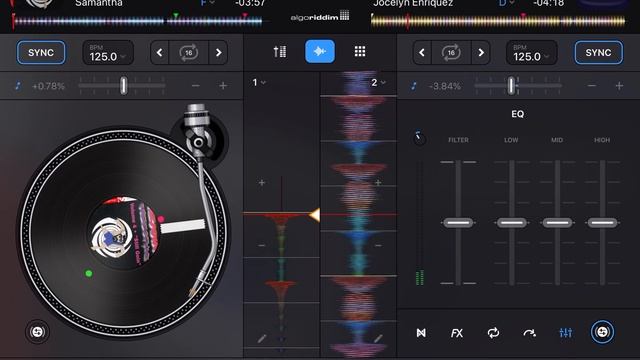Click the right deck track overview waveform

coord(498,21)
